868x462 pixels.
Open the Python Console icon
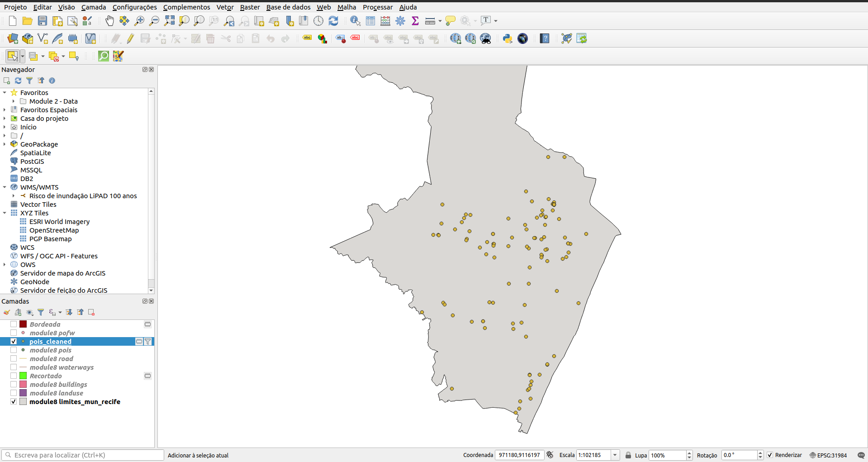(x=508, y=38)
